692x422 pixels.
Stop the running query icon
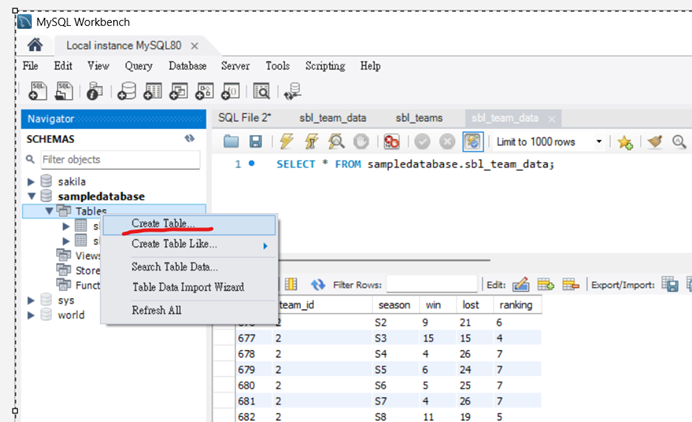point(361,142)
